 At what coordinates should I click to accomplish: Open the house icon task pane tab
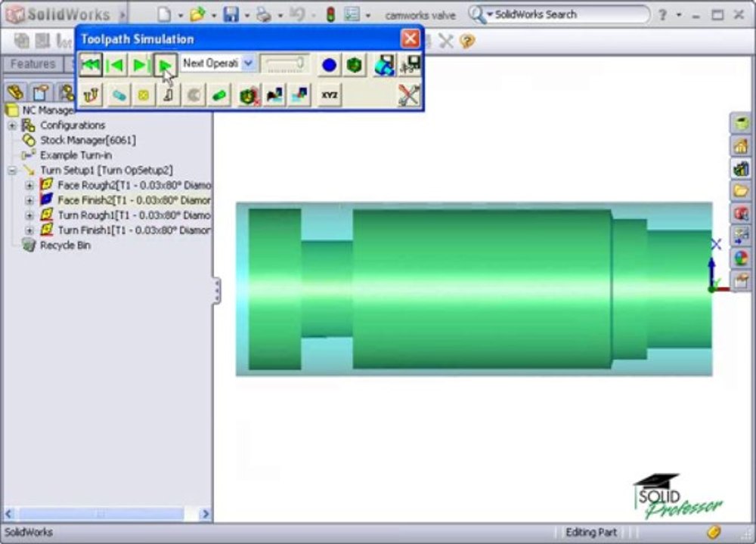click(x=741, y=146)
